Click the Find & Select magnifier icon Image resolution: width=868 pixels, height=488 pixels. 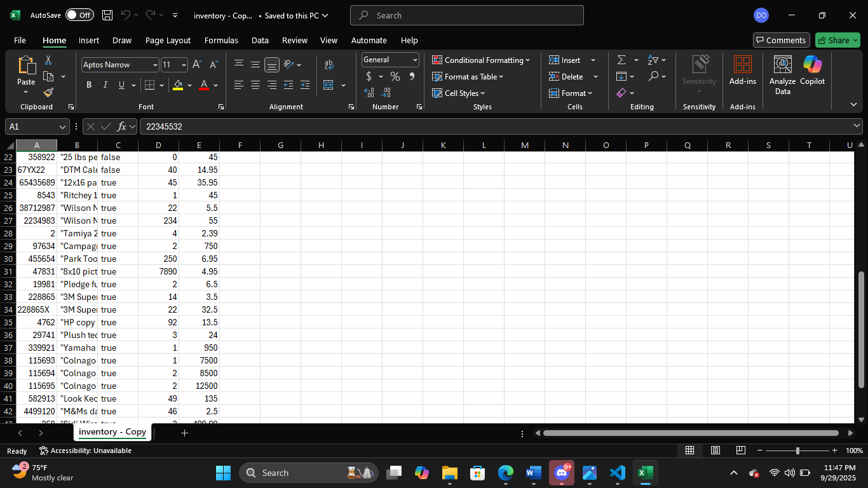[x=653, y=76]
